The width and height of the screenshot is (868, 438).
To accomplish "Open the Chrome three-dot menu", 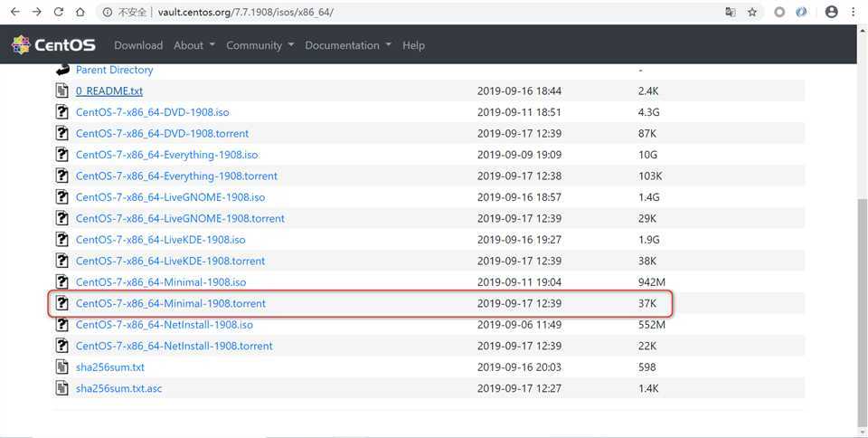I will 853,12.
